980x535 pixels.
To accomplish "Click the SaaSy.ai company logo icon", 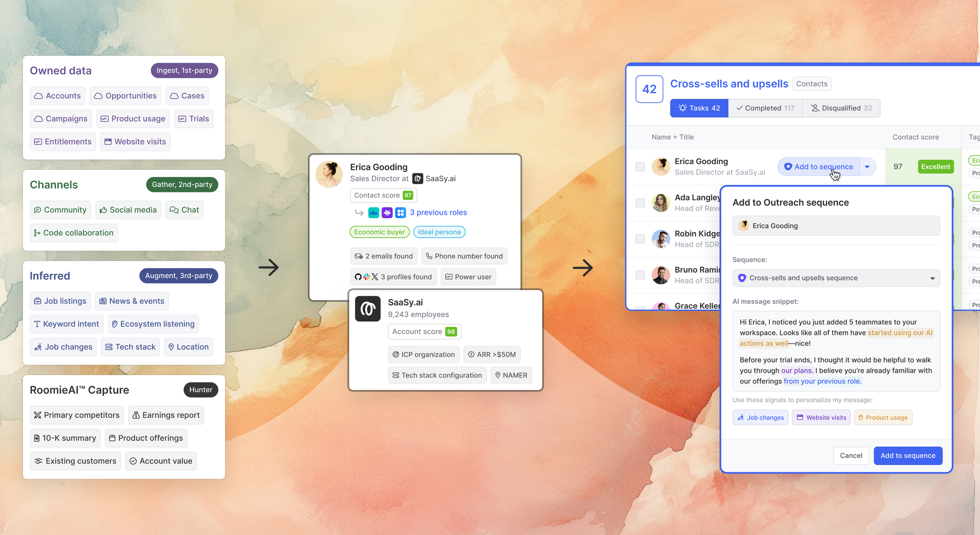I will 367,309.
